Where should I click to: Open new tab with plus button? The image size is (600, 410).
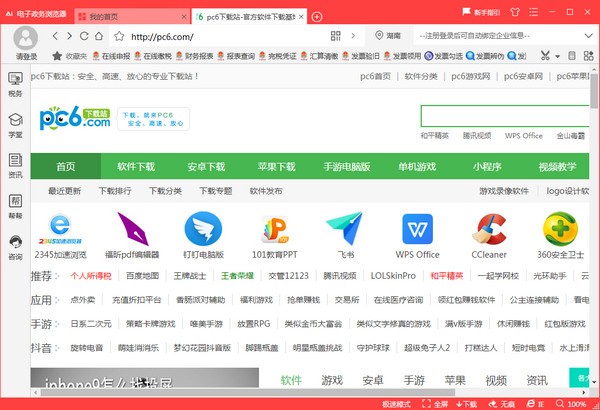[x=317, y=17]
